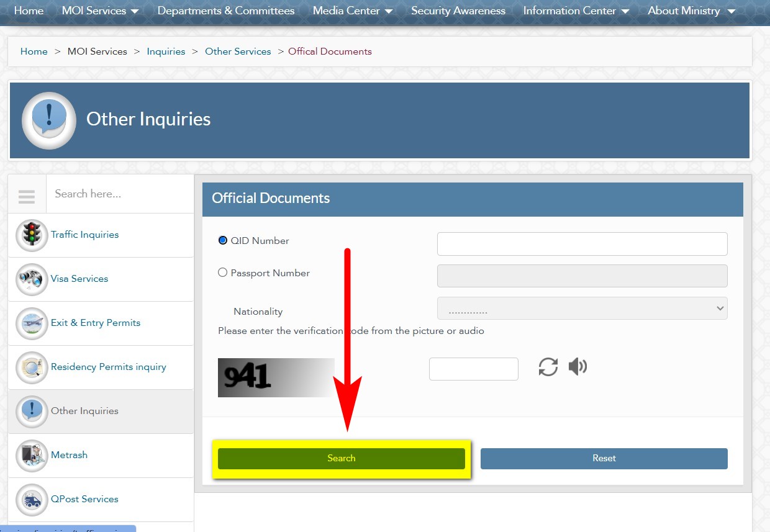The width and height of the screenshot is (770, 532).
Task: Click the QID Number input field
Action: [x=582, y=244]
